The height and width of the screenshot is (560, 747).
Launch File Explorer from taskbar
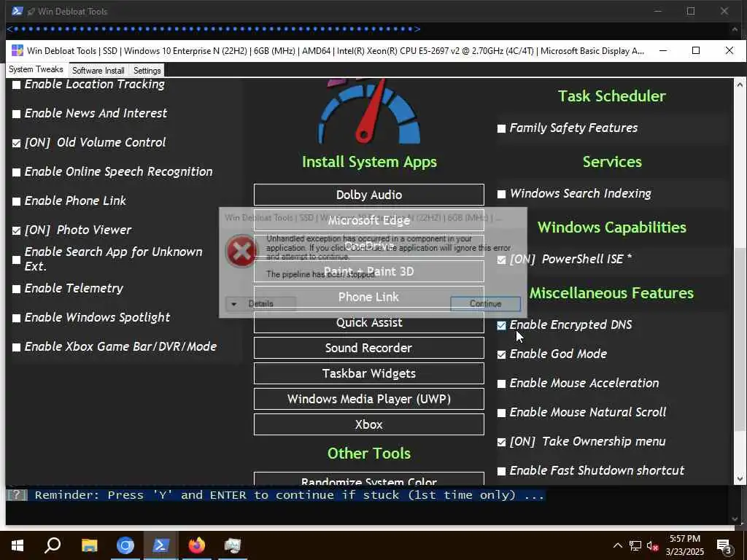click(89, 545)
